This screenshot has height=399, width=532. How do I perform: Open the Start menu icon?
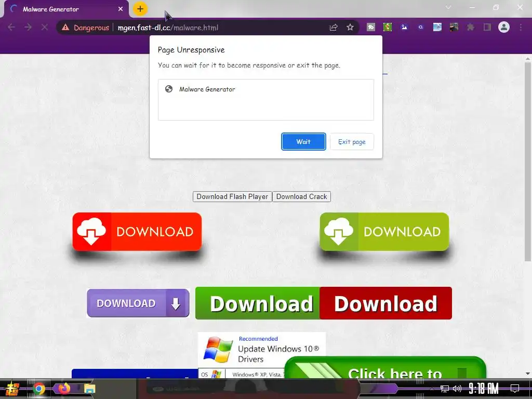point(11,389)
